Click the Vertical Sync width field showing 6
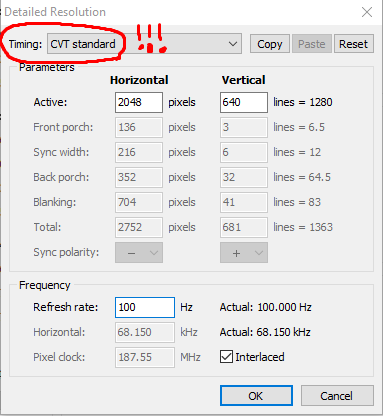Image resolution: width=383 pixels, height=416 pixels. [x=244, y=152]
